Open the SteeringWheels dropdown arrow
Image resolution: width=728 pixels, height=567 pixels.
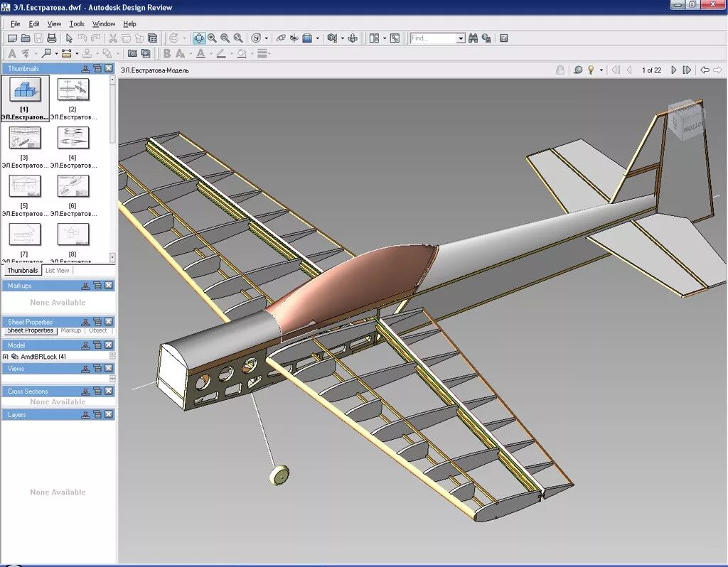pyautogui.click(x=266, y=38)
